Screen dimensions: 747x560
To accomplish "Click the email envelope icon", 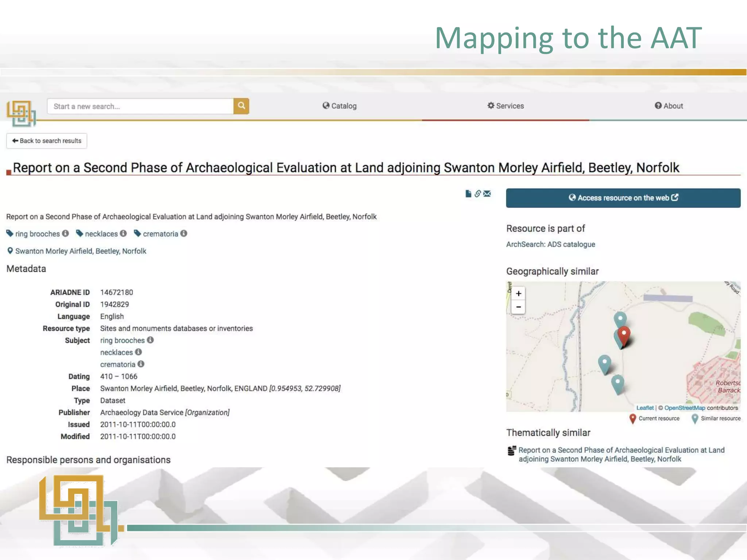I will (x=487, y=194).
